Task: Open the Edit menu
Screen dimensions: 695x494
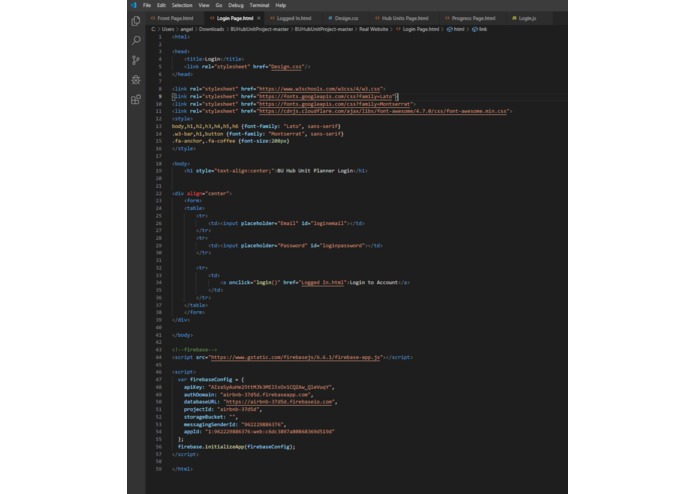Action: 161,5
